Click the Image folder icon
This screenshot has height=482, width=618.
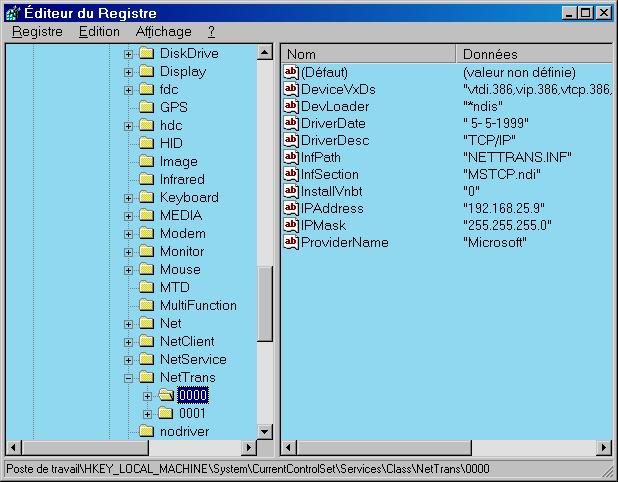click(x=147, y=161)
